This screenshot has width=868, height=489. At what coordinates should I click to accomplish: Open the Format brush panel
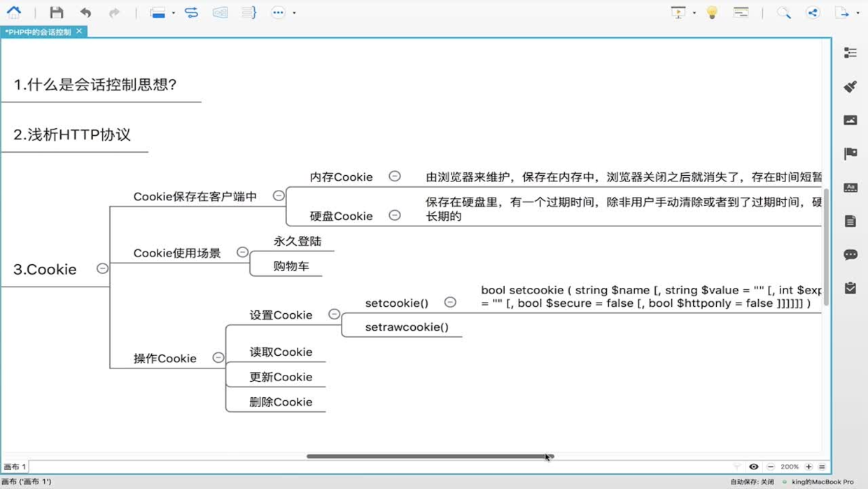click(x=850, y=86)
